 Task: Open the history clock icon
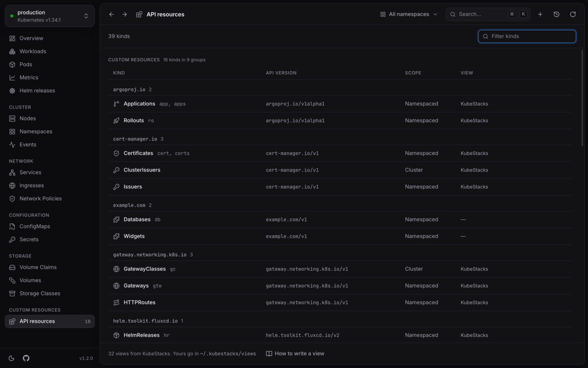[557, 14]
